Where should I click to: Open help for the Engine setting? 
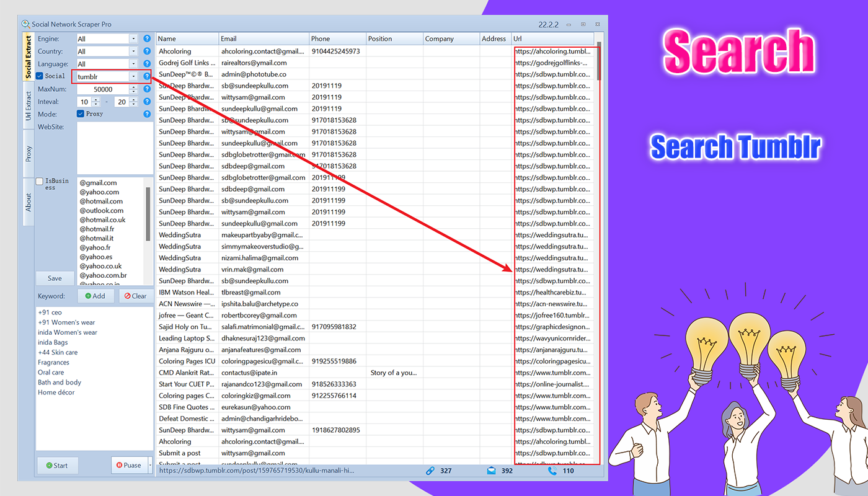coord(147,38)
